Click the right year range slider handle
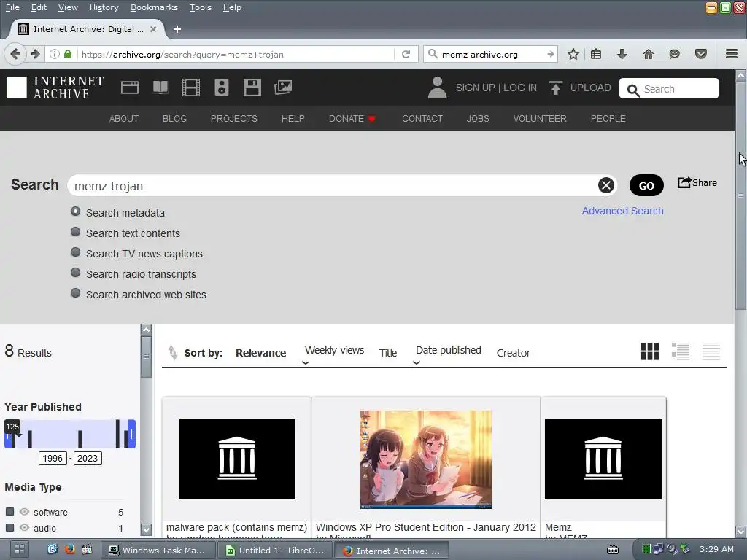747x560 pixels. (x=133, y=434)
